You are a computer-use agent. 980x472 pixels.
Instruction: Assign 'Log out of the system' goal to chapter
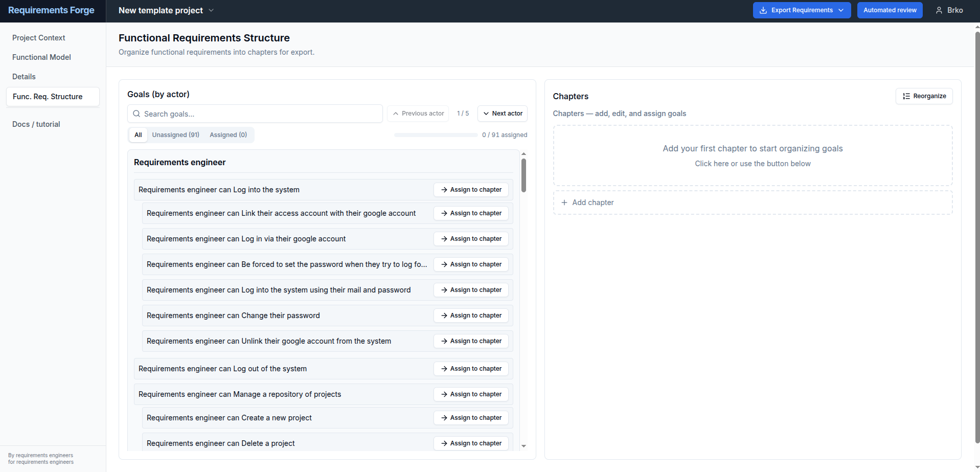coord(471,369)
